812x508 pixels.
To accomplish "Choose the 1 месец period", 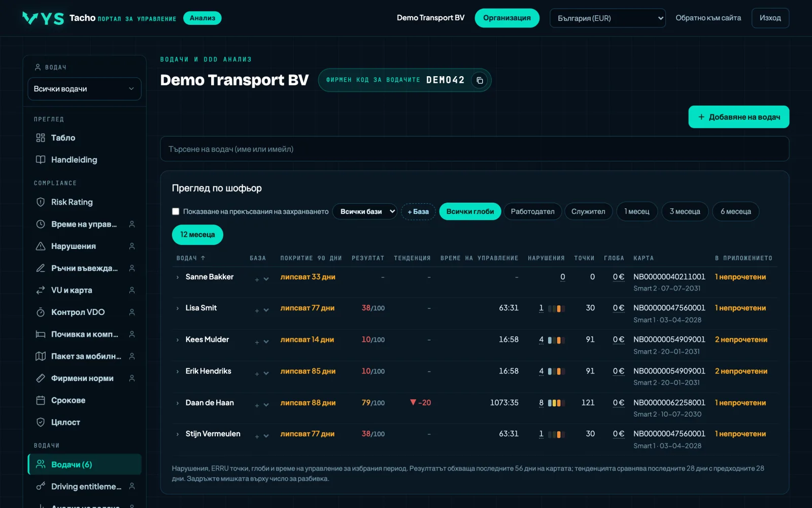I will click(637, 211).
